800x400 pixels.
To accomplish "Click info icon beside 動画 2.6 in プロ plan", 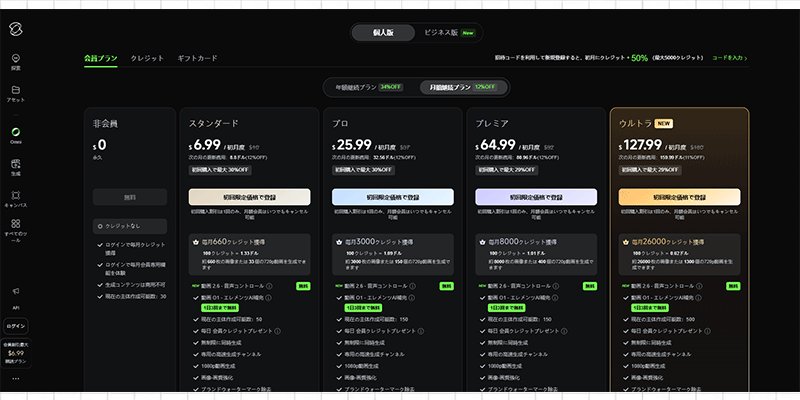I will tap(412, 286).
